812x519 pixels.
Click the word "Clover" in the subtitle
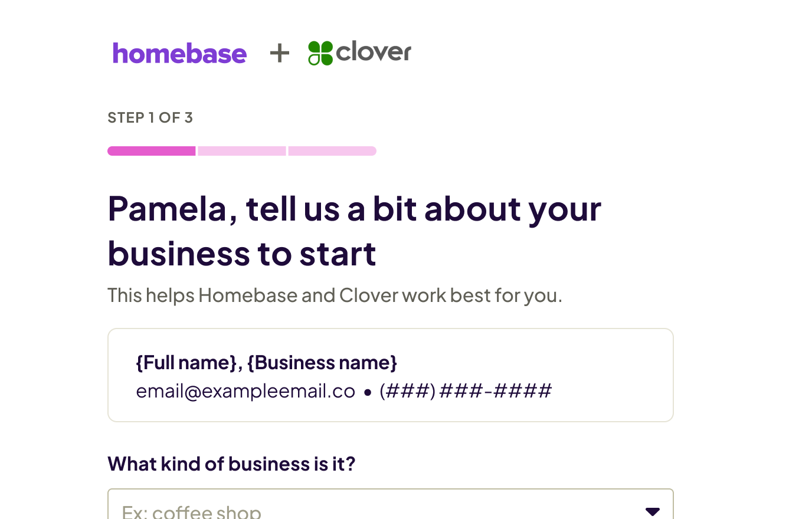(x=369, y=295)
